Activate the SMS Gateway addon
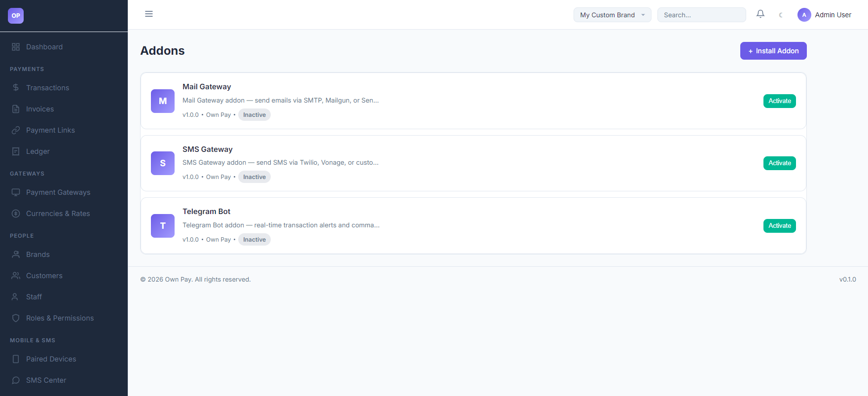 click(x=780, y=163)
